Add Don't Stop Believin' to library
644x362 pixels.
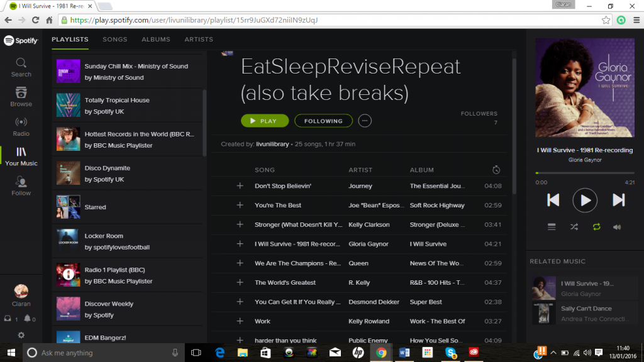240,186
